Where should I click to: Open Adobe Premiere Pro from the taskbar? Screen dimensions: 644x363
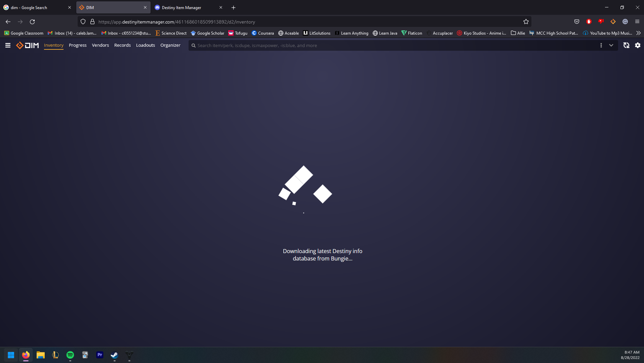(x=99, y=355)
